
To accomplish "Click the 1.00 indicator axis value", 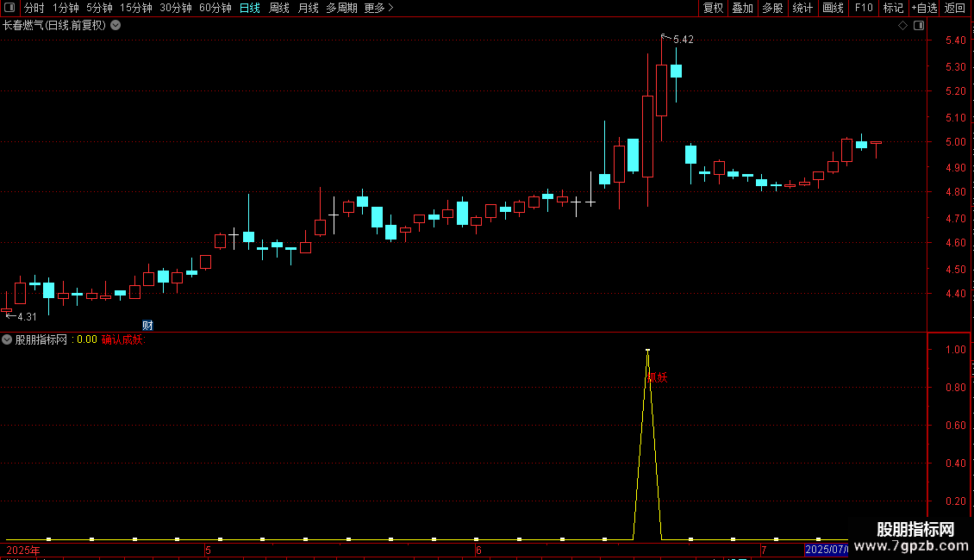I will [x=955, y=350].
